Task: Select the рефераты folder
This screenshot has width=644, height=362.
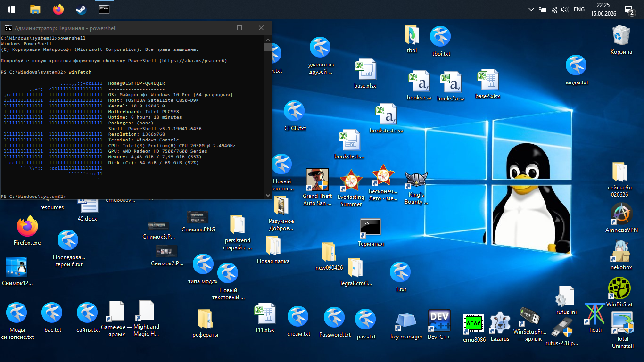Action: pyautogui.click(x=205, y=323)
